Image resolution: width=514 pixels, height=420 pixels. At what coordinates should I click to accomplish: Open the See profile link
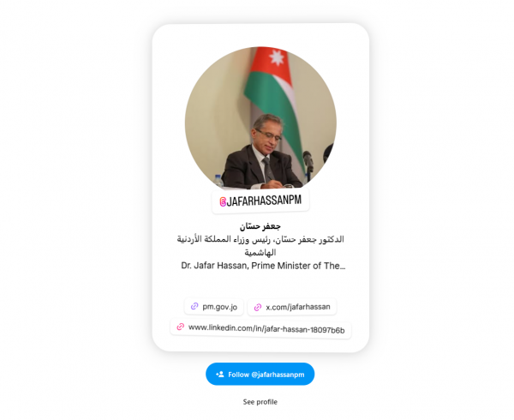click(260, 402)
